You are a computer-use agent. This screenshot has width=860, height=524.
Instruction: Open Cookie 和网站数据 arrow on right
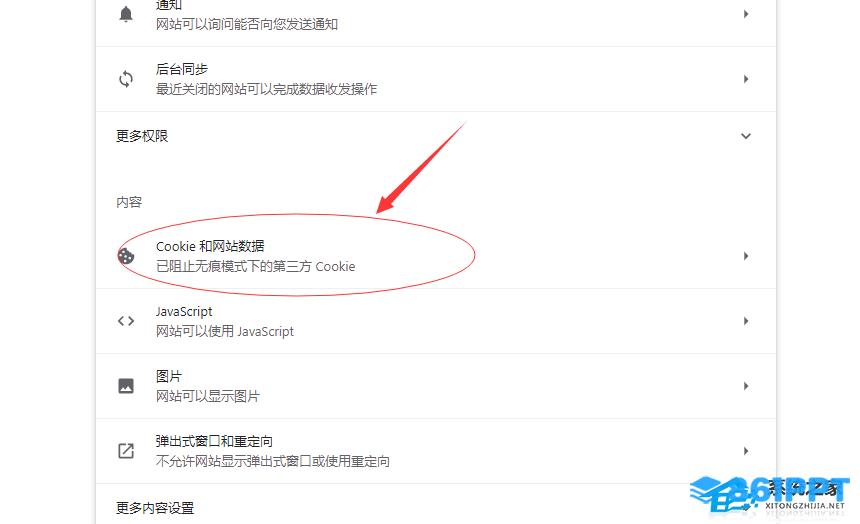point(746,256)
